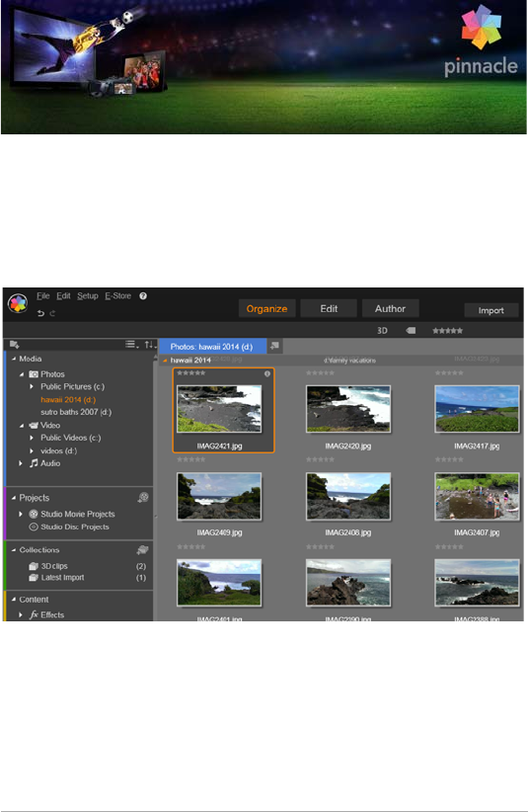Collapse the Projects section
Image resolution: width=528 pixels, height=812 pixels.
tap(14, 498)
